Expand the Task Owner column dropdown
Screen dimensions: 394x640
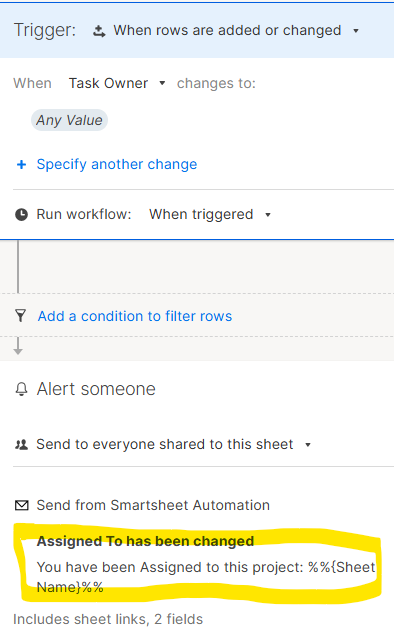162,83
